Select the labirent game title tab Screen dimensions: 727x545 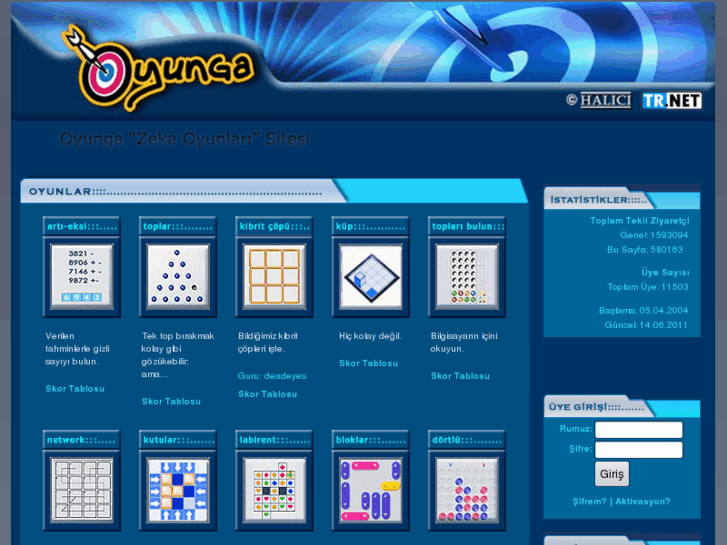click(x=274, y=440)
